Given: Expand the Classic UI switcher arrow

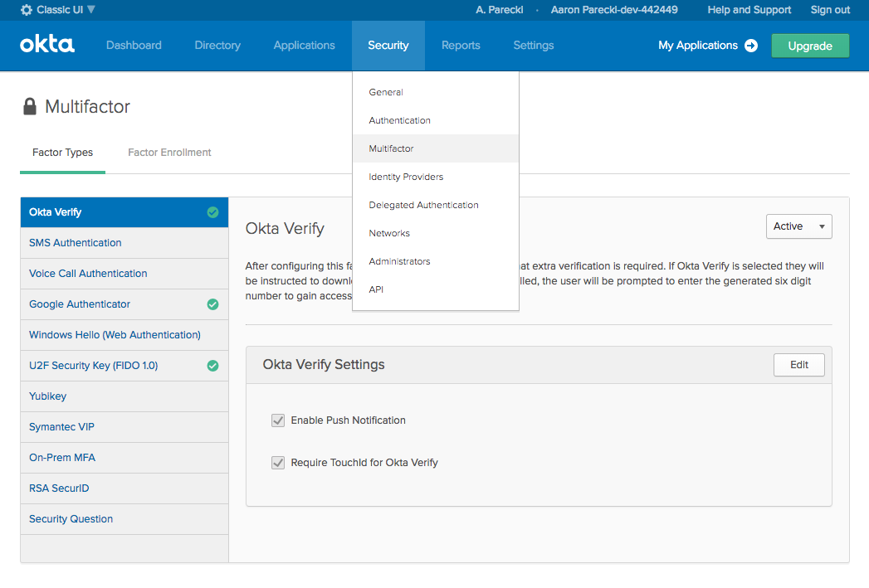Looking at the screenshot, I should point(91,10).
